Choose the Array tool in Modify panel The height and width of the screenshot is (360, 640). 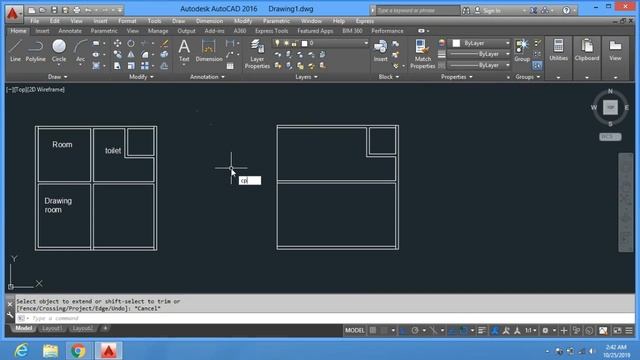pyautogui.click(x=144, y=66)
